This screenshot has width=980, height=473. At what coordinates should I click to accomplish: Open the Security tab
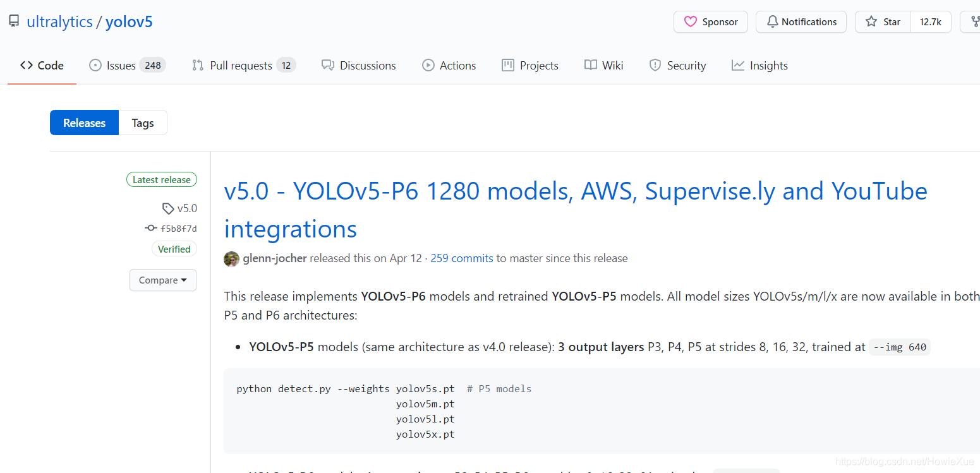pyautogui.click(x=677, y=65)
